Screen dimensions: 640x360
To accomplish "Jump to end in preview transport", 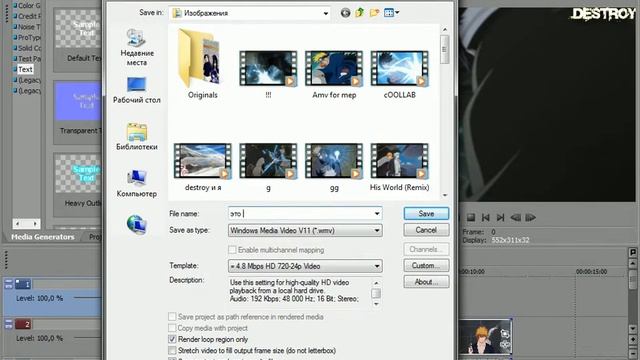I will click(500, 218).
